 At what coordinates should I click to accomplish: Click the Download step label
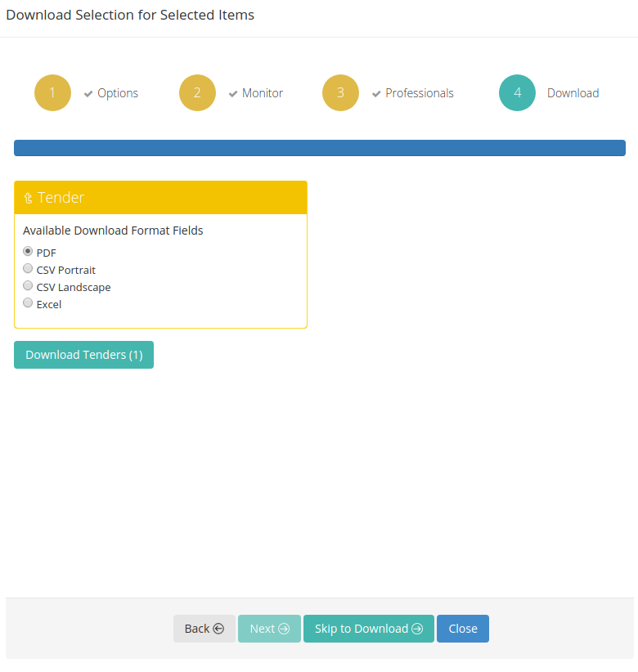click(x=573, y=93)
